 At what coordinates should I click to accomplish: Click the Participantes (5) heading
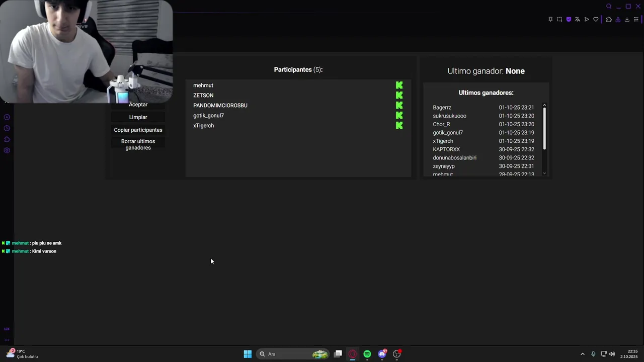[298, 69]
